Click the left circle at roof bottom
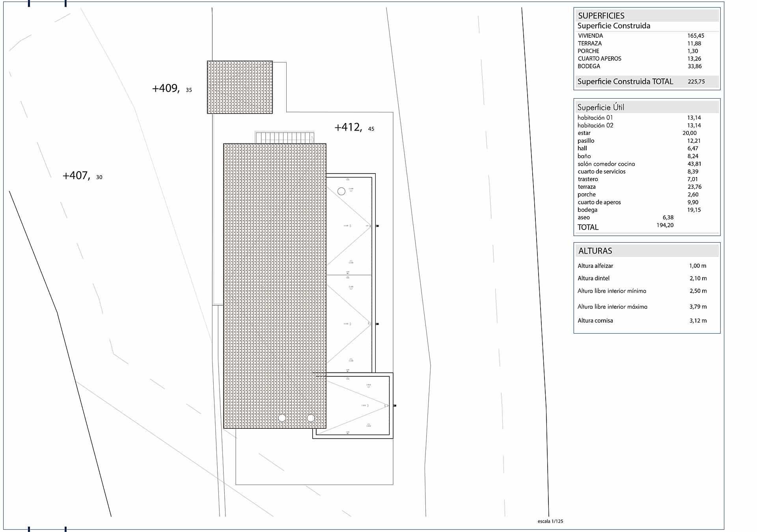Image resolution: width=757 pixels, height=532 pixels. (282, 418)
